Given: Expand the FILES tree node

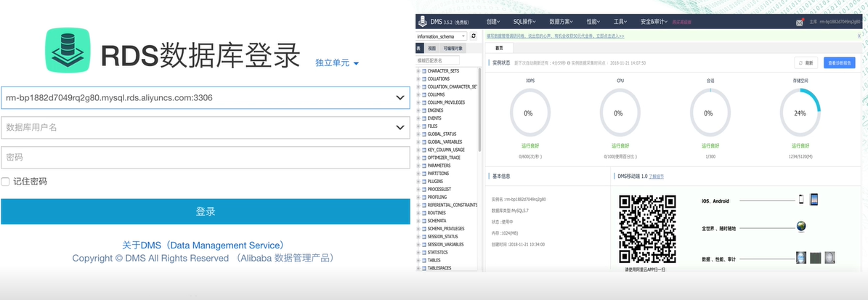Looking at the screenshot, I should click(418, 126).
